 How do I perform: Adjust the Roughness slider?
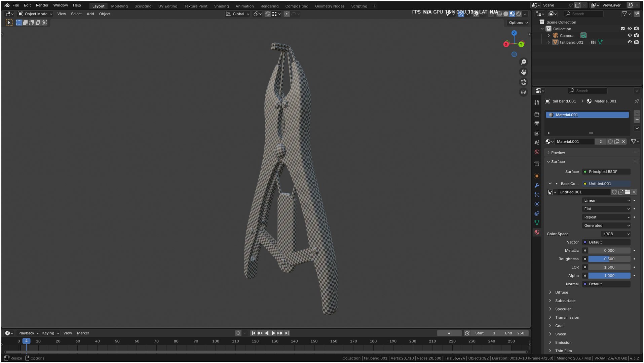tap(609, 259)
